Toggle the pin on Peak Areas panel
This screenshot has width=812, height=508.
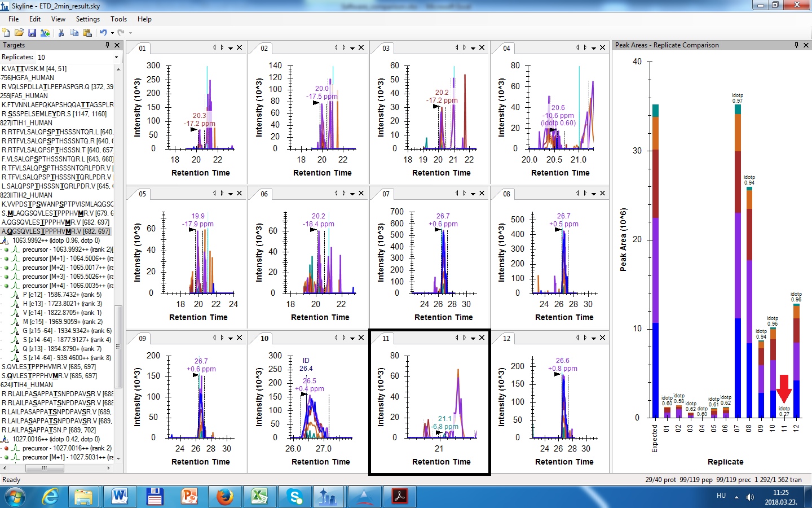click(796, 45)
